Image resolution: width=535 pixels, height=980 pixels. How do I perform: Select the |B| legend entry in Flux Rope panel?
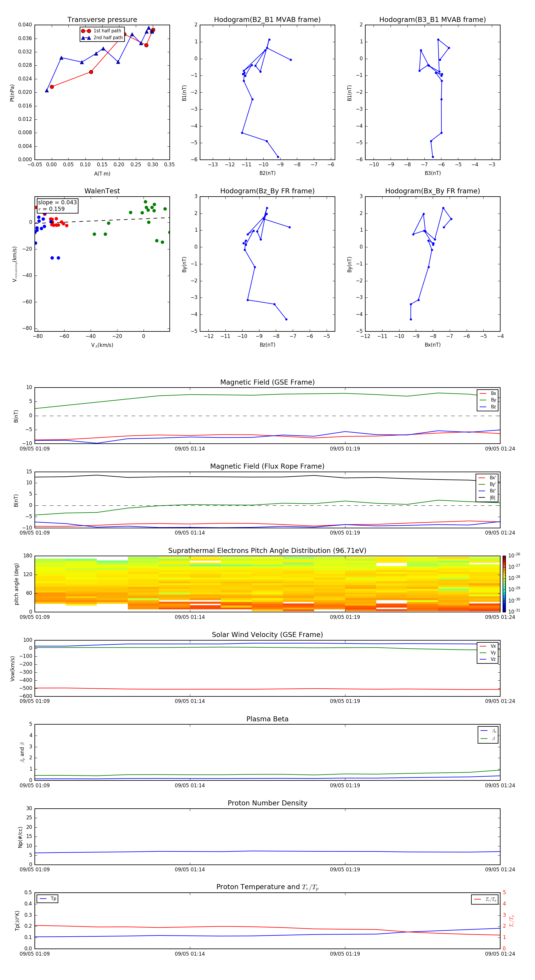487,498
